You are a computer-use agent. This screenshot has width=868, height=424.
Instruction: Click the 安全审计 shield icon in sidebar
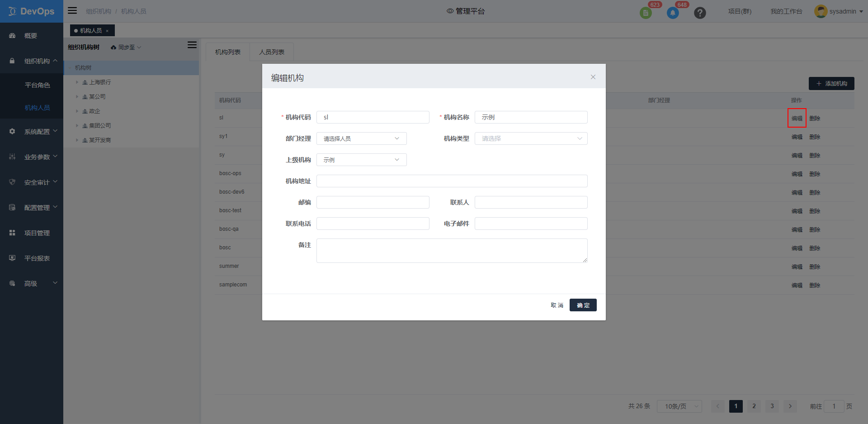pyautogui.click(x=12, y=182)
